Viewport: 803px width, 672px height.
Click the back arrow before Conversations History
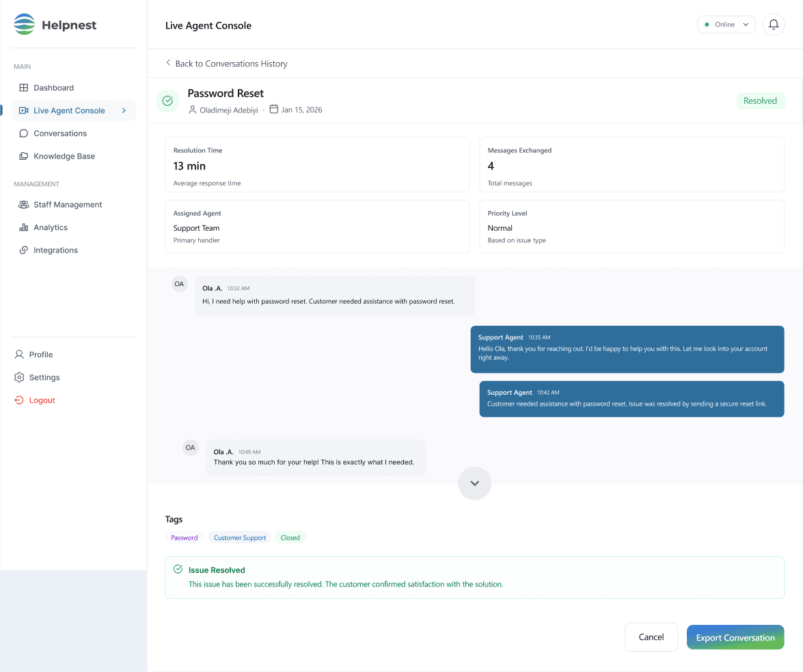168,62
